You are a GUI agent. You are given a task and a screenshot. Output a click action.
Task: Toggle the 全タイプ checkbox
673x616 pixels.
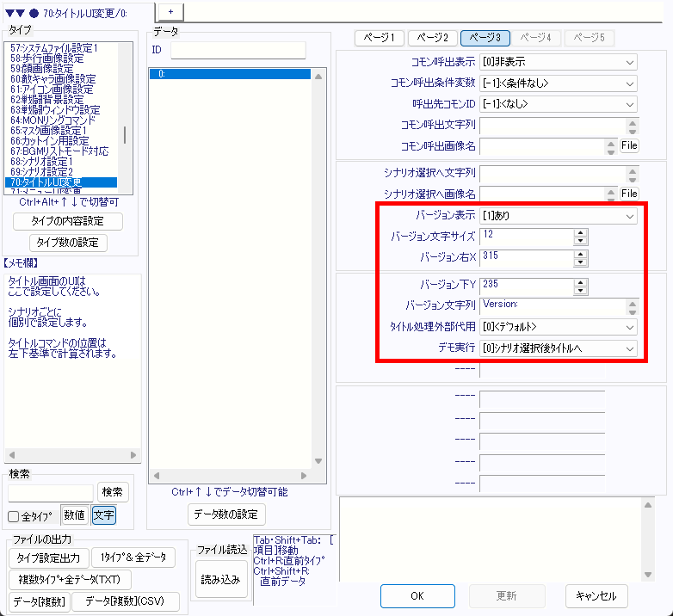14,516
